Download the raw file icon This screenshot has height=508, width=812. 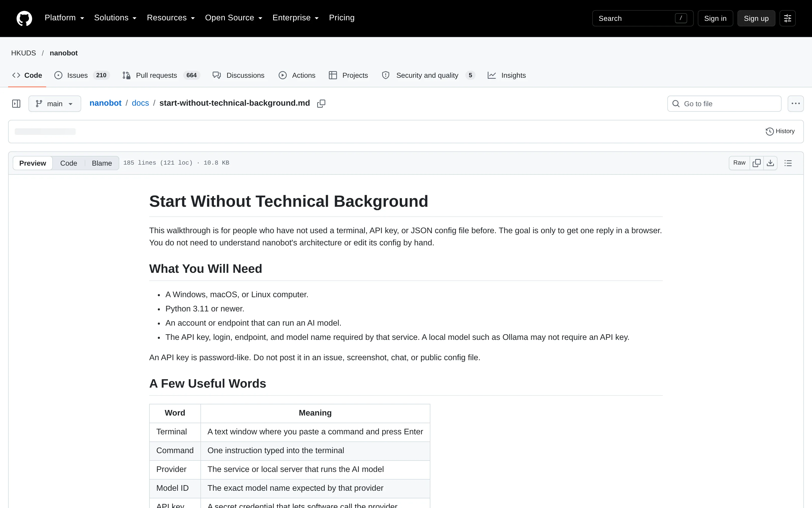pos(770,163)
